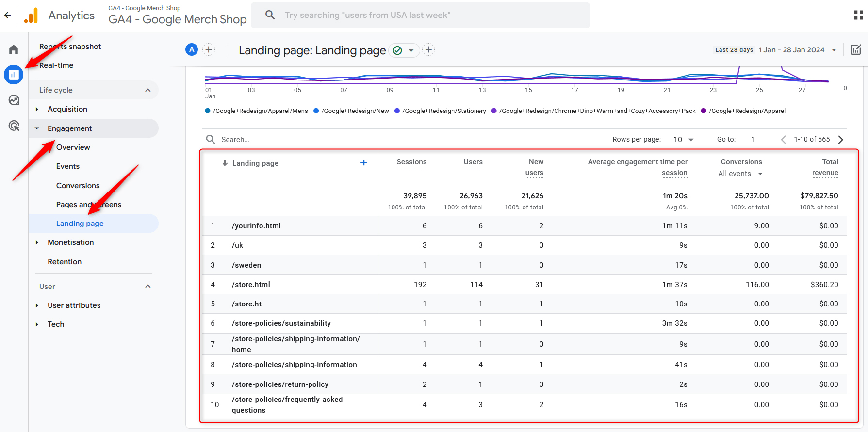Image resolution: width=868 pixels, height=432 pixels.
Task: Click the GA4 - Google Merch Shop property selector
Action: coord(178,15)
